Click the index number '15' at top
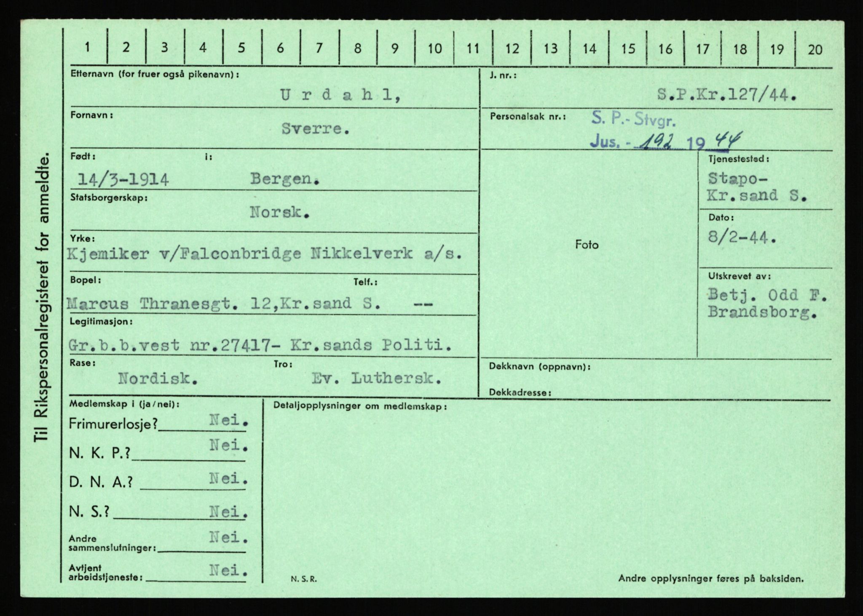The image size is (863, 616). [x=628, y=49]
